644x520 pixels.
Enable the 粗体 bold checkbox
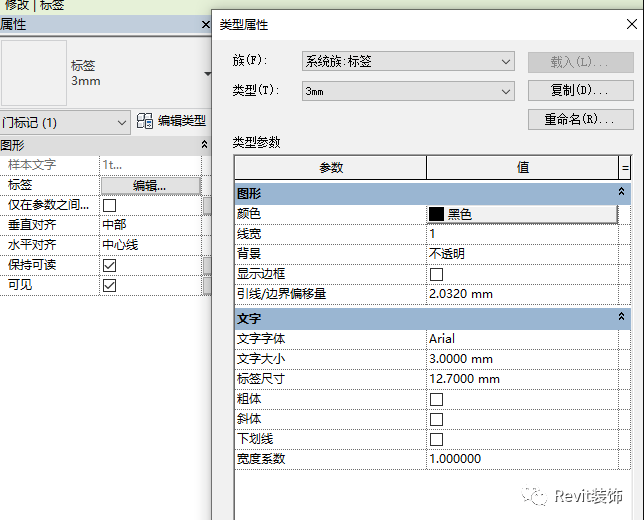click(x=436, y=399)
